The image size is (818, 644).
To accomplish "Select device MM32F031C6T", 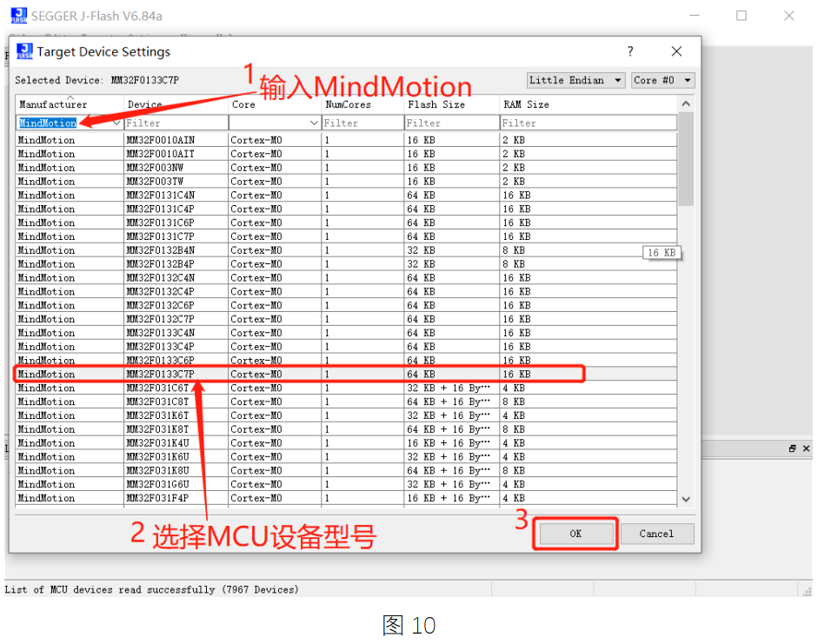I will [346, 388].
